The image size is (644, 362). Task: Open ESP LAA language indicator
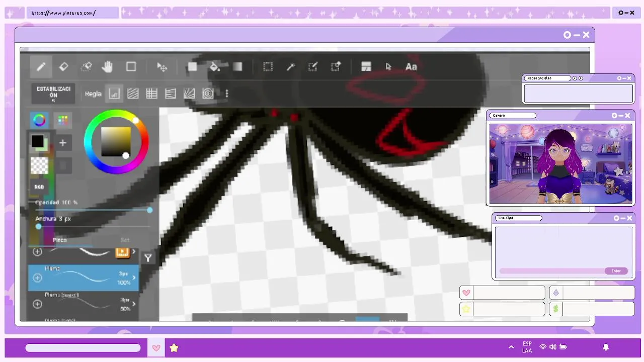(527, 347)
